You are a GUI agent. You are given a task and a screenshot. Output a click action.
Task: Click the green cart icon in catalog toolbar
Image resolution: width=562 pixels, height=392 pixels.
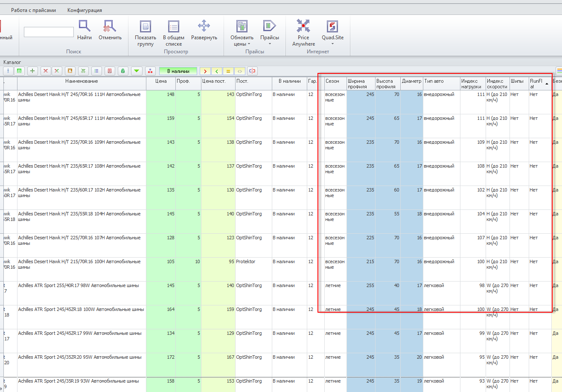[x=83, y=71]
